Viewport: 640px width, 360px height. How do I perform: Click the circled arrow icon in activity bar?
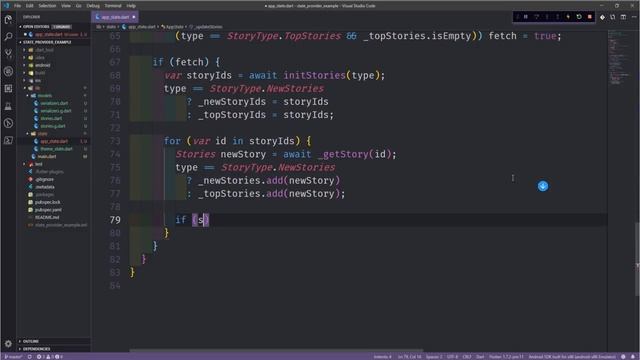tap(8, 123)
